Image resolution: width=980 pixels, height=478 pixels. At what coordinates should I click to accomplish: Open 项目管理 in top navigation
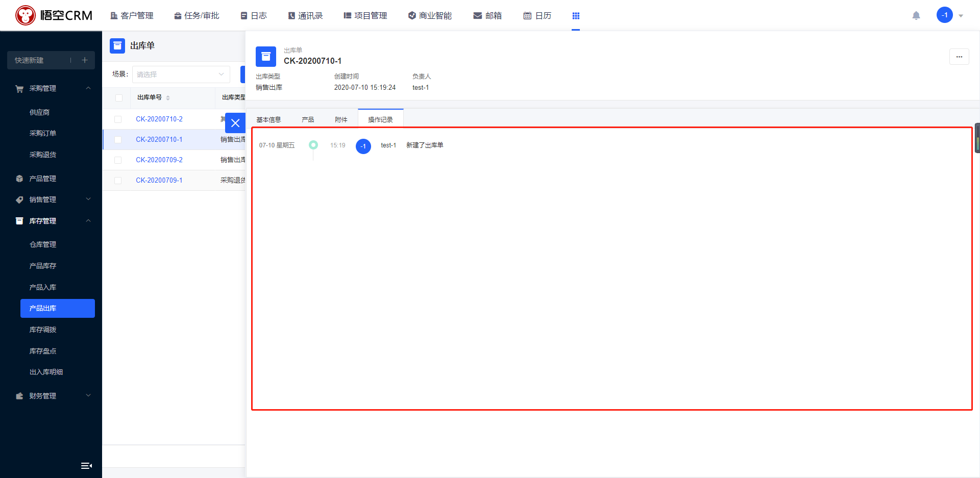pos(365,16)
